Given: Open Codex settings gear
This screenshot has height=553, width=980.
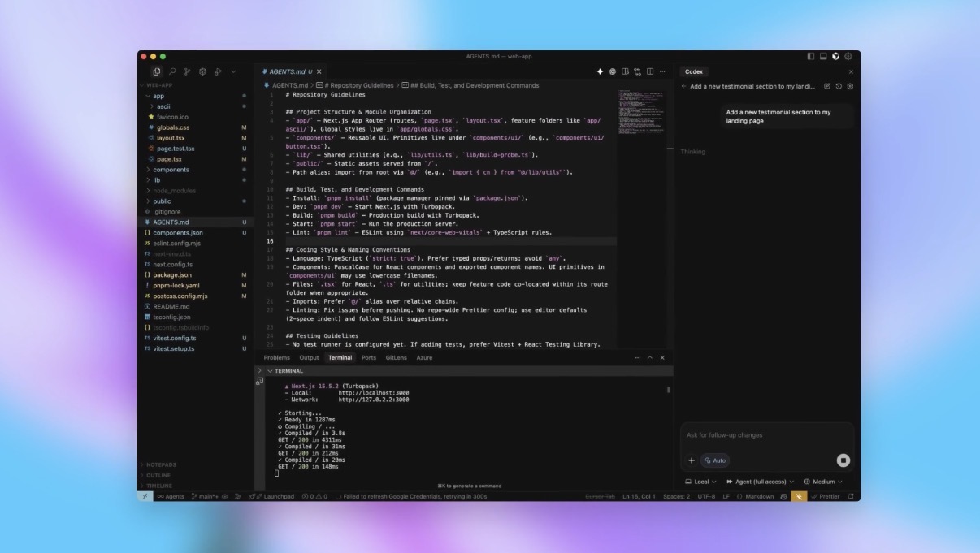Looking at the screenshot, I should point(850,86).
